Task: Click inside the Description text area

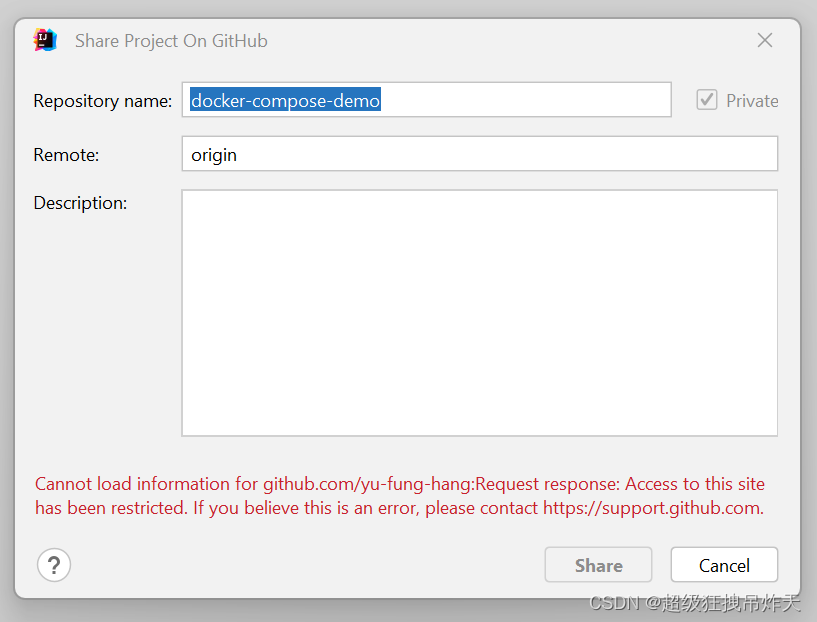Action: (479, 313)
